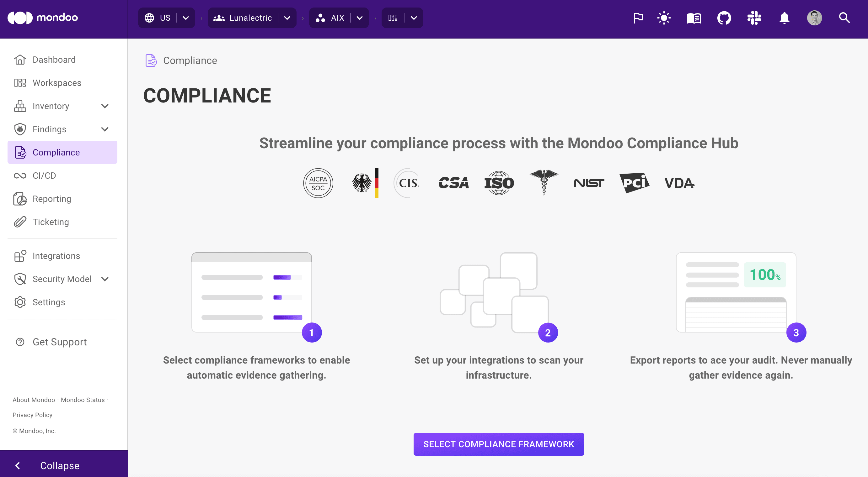Viewport: 868px width, 477px height.
Task: Open your profile avatar menu
Action: click(814, 18)
